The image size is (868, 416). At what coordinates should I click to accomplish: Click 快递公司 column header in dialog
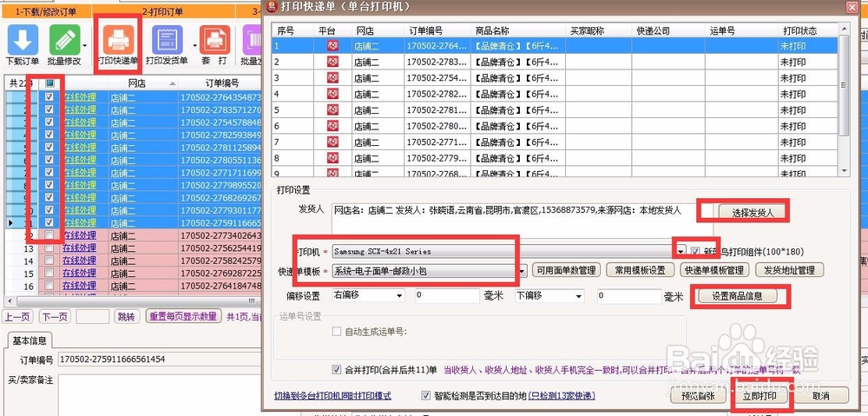tap(670, 31)
